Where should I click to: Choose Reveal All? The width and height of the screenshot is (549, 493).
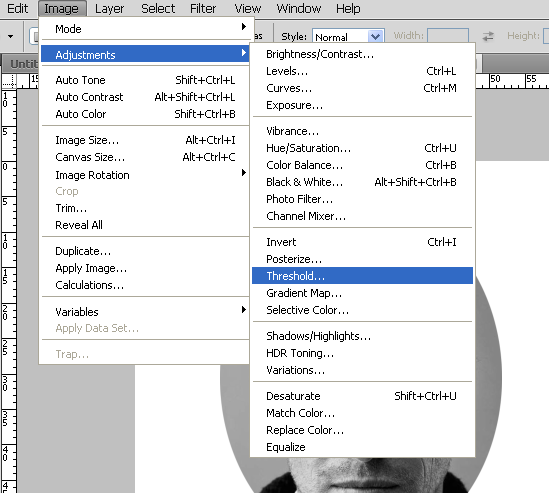tap(145, 225)
